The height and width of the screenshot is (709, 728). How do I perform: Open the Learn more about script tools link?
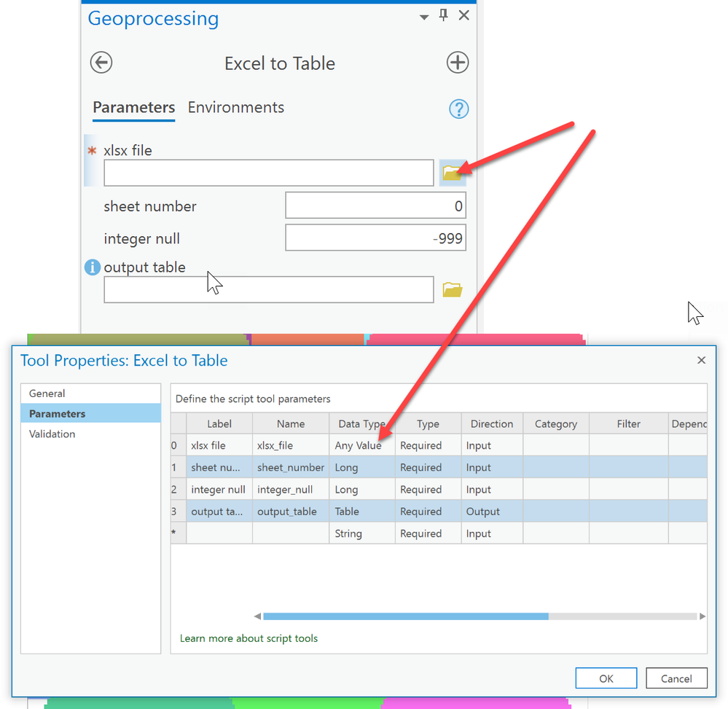pyautogui.click(x=248, y=638)
